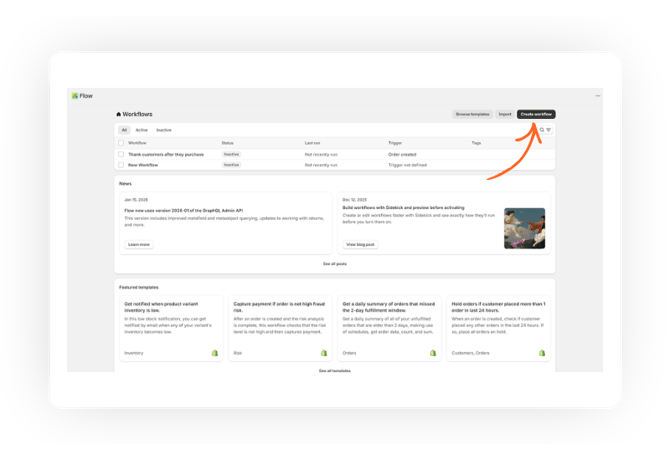Open the sort and filter icon
The height and width of the screenshot is (460, 670).
[x=549, y=130]
